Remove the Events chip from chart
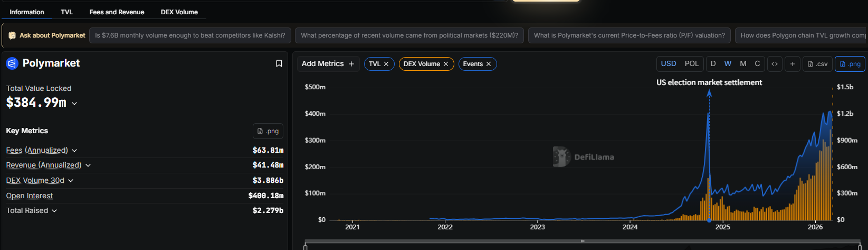This screenshot has height=250, width=868. coord(489,64)
